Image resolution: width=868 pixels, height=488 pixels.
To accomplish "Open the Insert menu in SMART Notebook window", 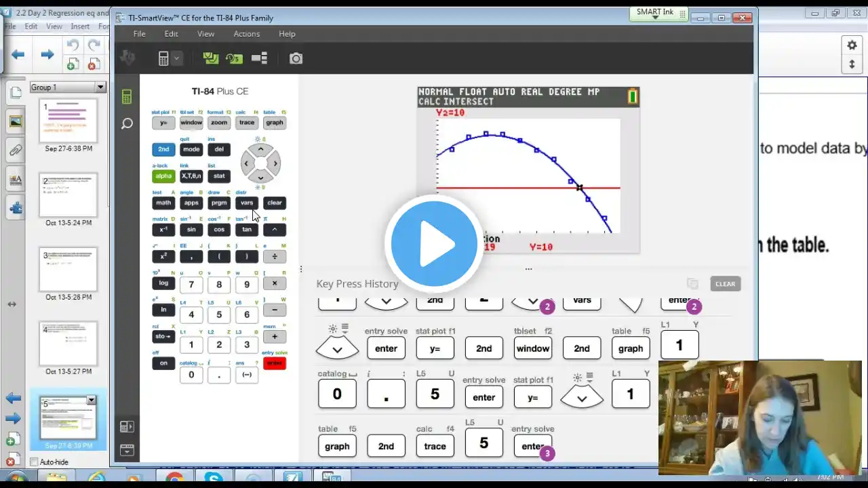I will tap(80, 26).
